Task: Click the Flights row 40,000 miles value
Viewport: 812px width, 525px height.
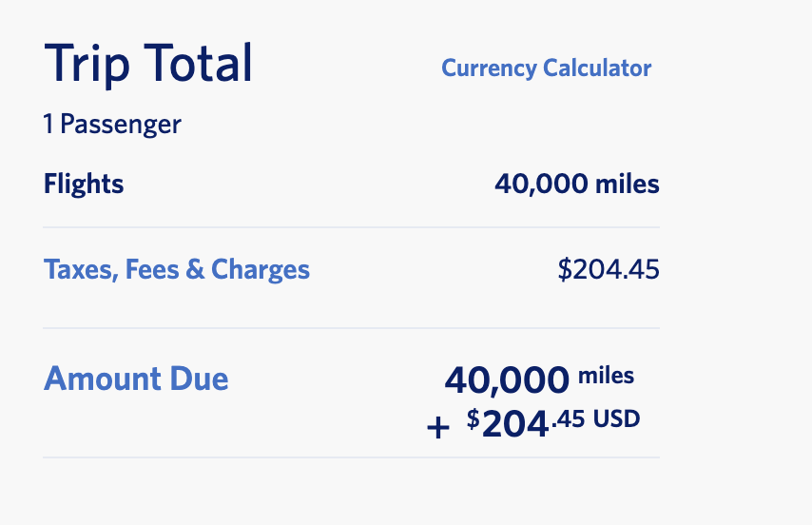Action: pos(577,184)
